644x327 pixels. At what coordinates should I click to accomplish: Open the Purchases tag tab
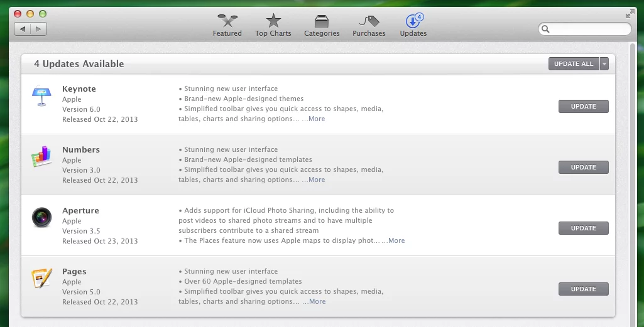369,26
